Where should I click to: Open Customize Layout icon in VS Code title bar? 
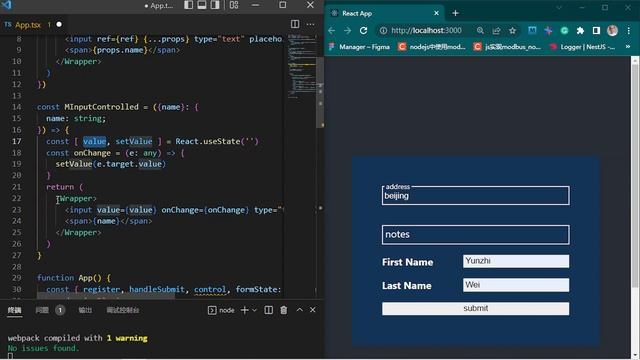[234, 5]
